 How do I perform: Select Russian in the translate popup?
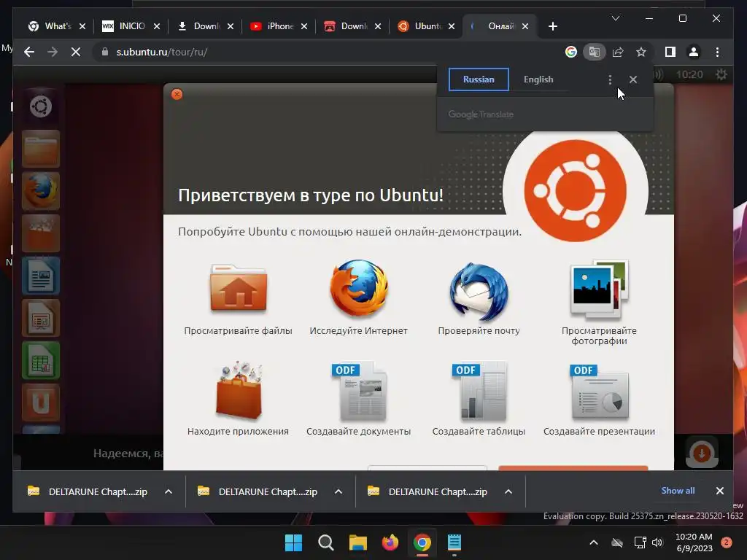pos(479,79)
